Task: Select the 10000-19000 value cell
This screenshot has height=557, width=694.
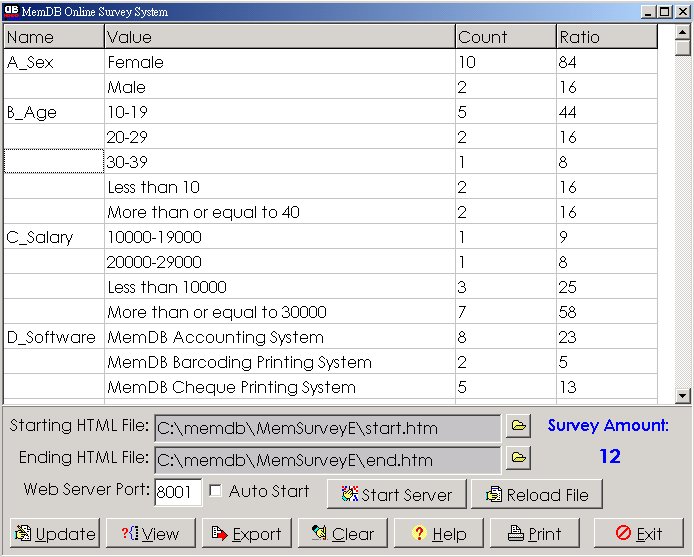Action: [280, 237]
